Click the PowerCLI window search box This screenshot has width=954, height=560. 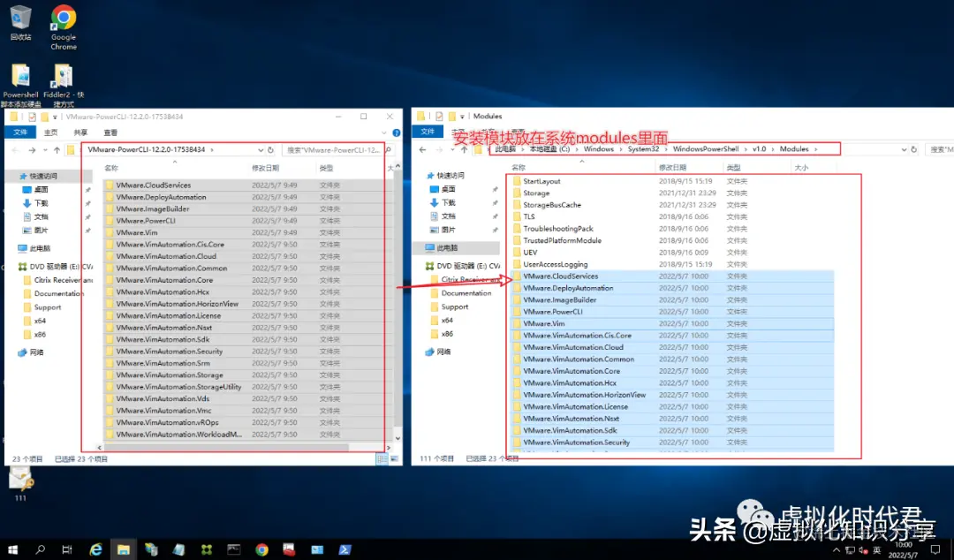(x=333, y=150)
